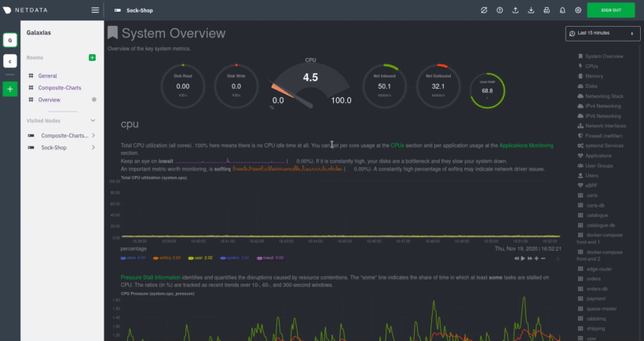Expand the Sock-Shop visited node chevron

[93, 148]
